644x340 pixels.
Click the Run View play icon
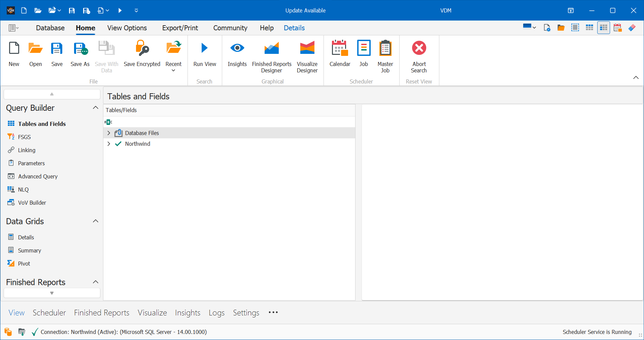(x=204, y=48)
